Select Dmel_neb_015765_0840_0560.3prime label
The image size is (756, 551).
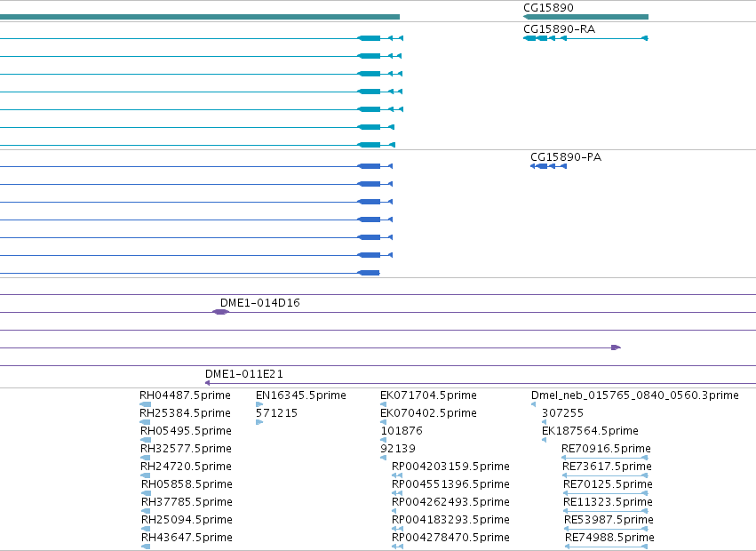(x=635, y=395)
